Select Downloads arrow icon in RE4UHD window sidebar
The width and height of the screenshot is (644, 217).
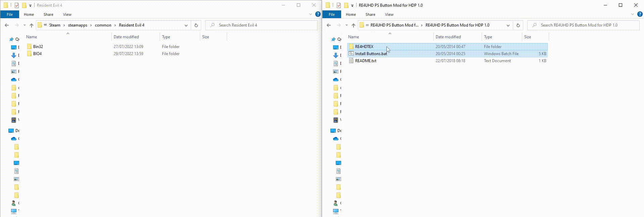[x=336, y=55]
